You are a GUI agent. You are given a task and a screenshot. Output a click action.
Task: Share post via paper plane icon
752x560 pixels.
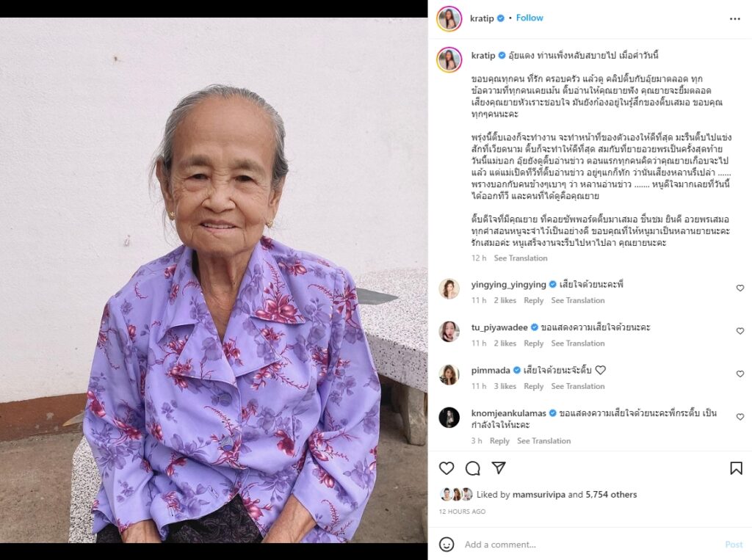[x=499, y=468]
